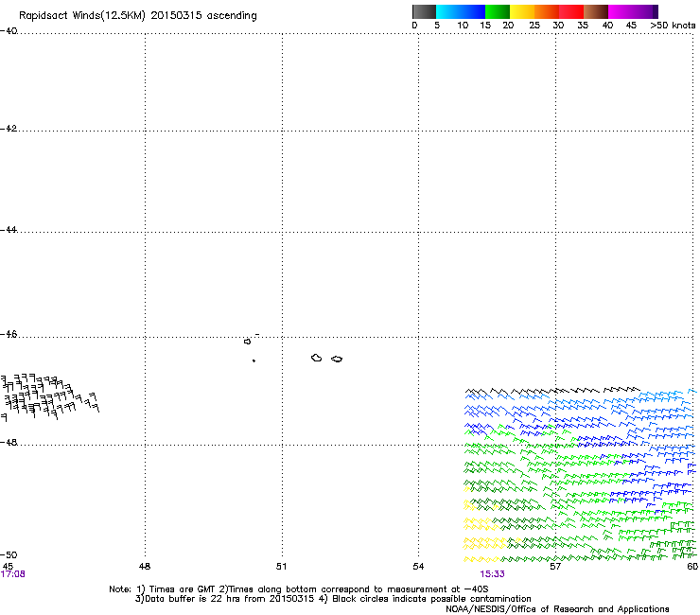Click the title text 'Rapidscat Winds(12.5KM) 20150315 ascending'
The height and width of the screenshot is (615, 700).
(x=138, y=16)
